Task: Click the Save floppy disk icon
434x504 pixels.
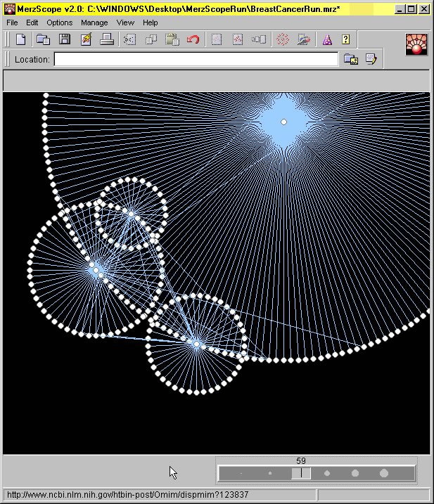Action: click(x=64, y=40)
